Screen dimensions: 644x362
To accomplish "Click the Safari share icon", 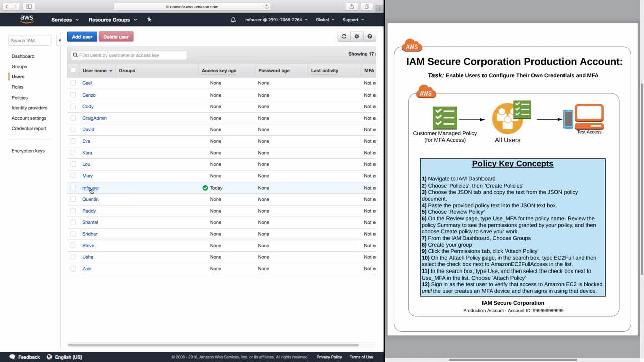I will [x=352, y=6].
